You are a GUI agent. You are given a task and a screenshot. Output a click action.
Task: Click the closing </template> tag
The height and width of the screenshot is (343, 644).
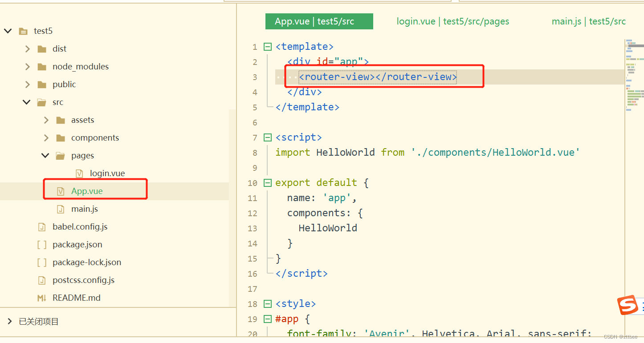(307, 107)
